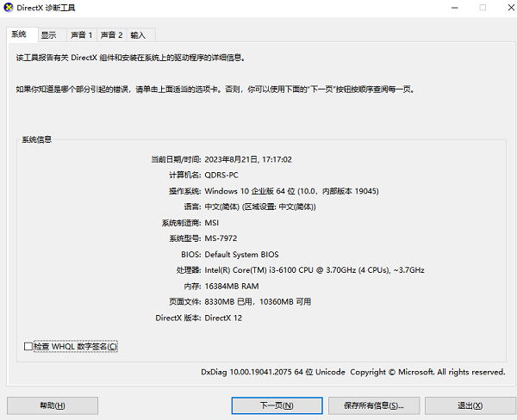Enable the 检查 WHQL 数字签名 checkbox
Image resolution: width=517 pixels, height=420 pixels.
coord(28,346)
